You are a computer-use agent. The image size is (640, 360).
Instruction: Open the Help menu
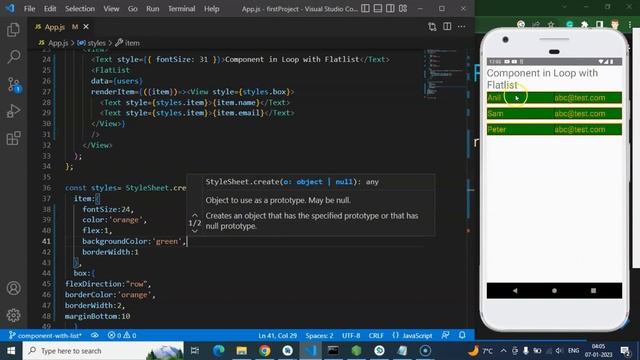click(211, 9)
